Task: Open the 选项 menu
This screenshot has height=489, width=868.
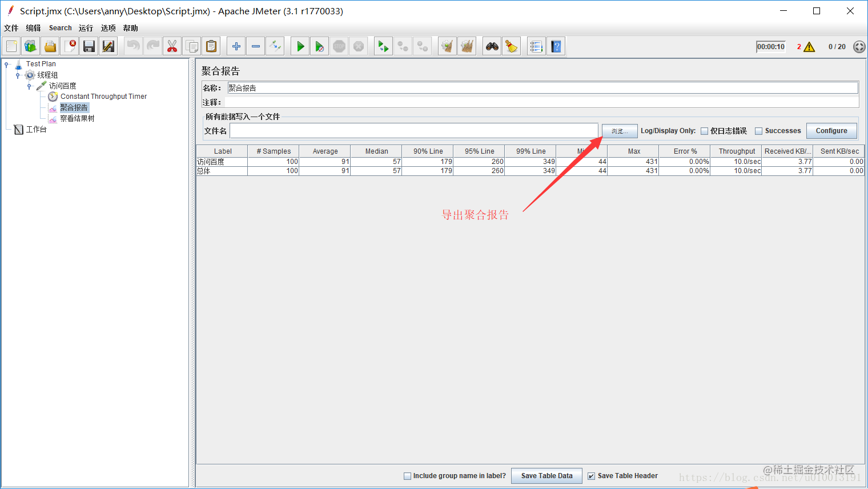Action: coord(108,28)
